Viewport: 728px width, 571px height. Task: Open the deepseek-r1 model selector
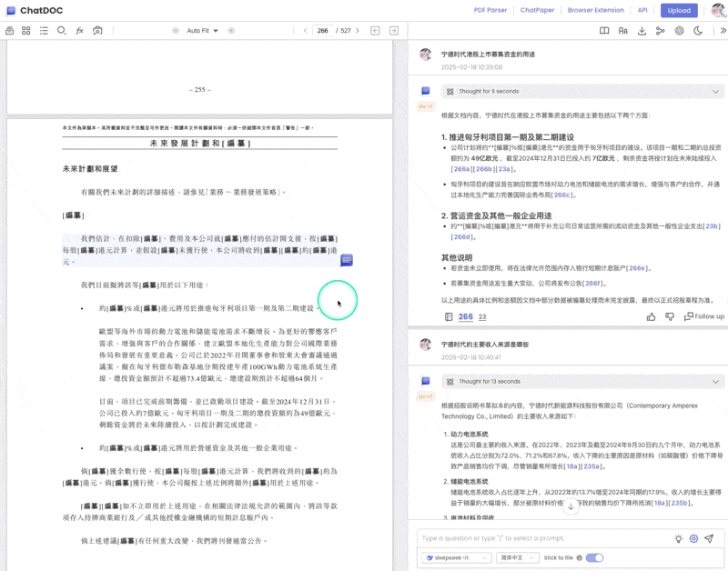pyautogui.click(x=453, y=557)
